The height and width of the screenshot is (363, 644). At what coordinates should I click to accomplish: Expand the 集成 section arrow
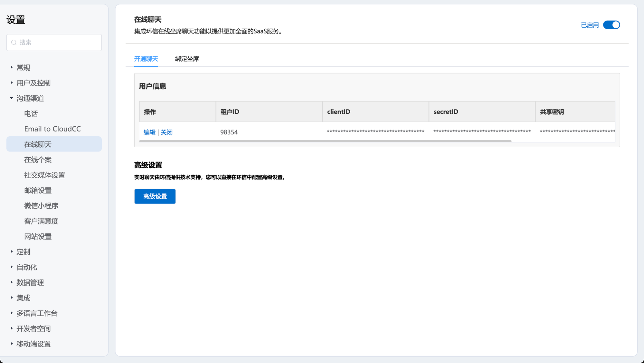click(12, 298)
